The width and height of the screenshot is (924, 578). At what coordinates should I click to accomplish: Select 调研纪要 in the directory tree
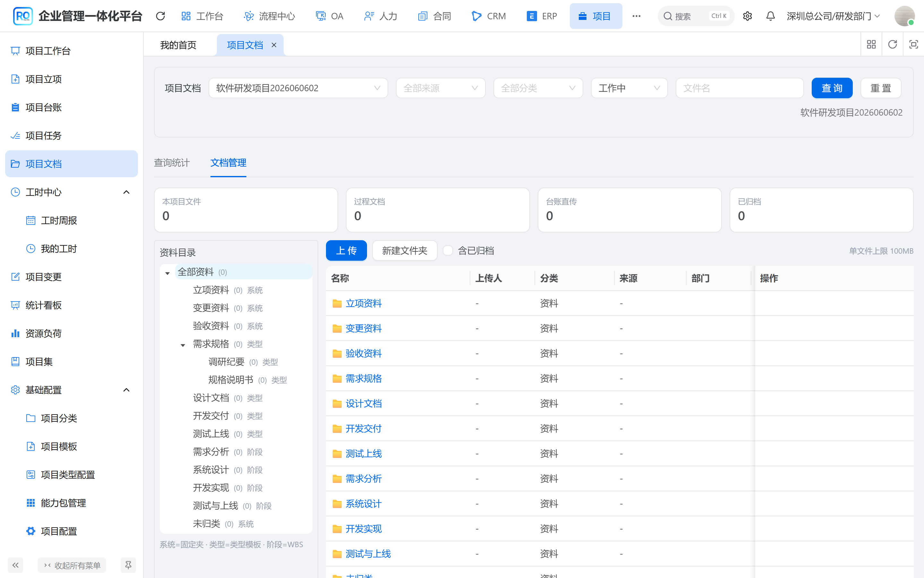(x=227, y=362)
